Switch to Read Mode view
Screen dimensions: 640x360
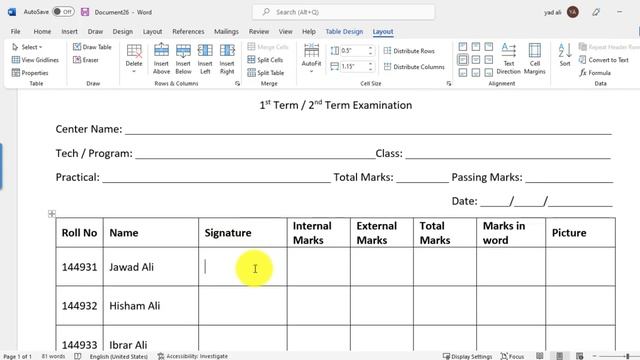point(540,356)
